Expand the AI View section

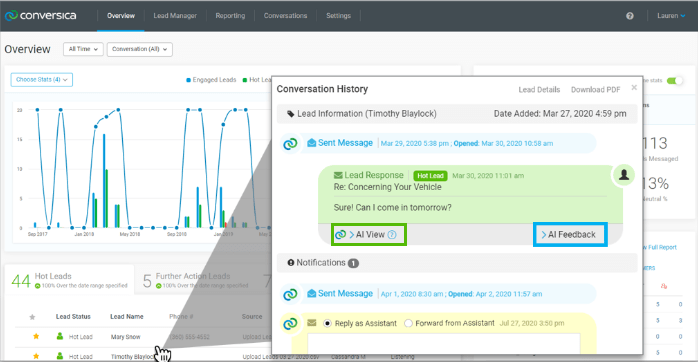(369, 235)
